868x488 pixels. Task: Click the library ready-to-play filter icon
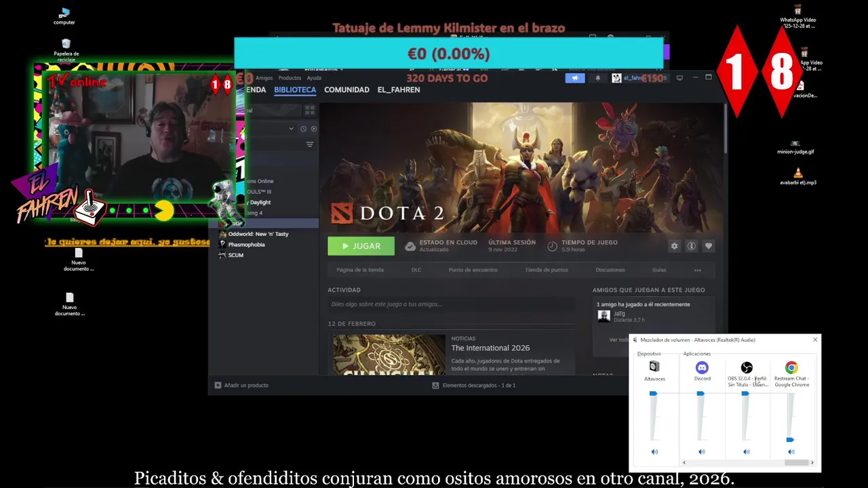click(313, 129)
